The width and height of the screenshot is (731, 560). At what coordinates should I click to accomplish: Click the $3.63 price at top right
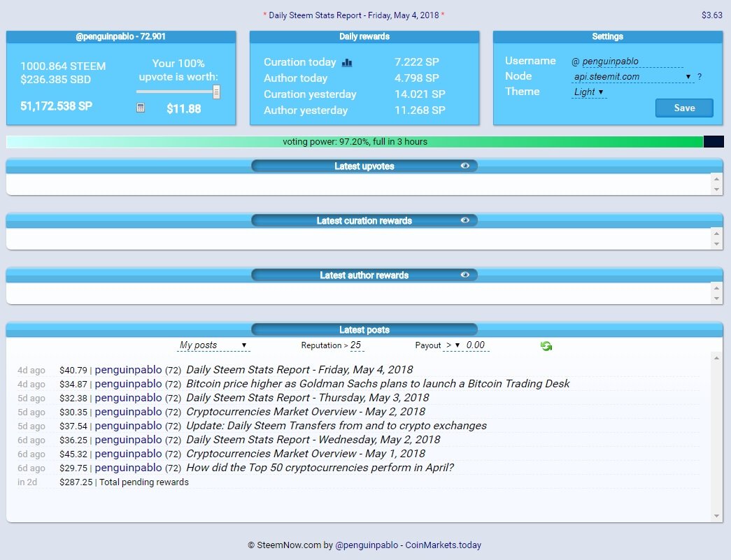(x=712, y=15)
